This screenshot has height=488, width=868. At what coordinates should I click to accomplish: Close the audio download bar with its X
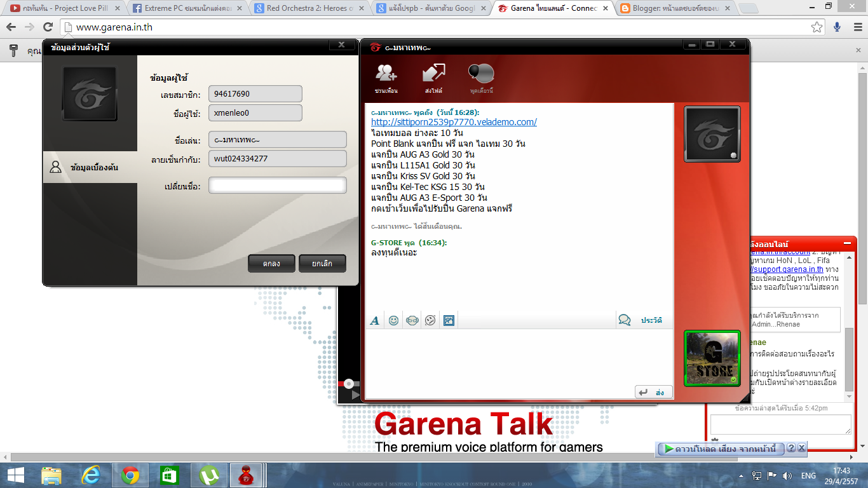[x=801, y=448]
